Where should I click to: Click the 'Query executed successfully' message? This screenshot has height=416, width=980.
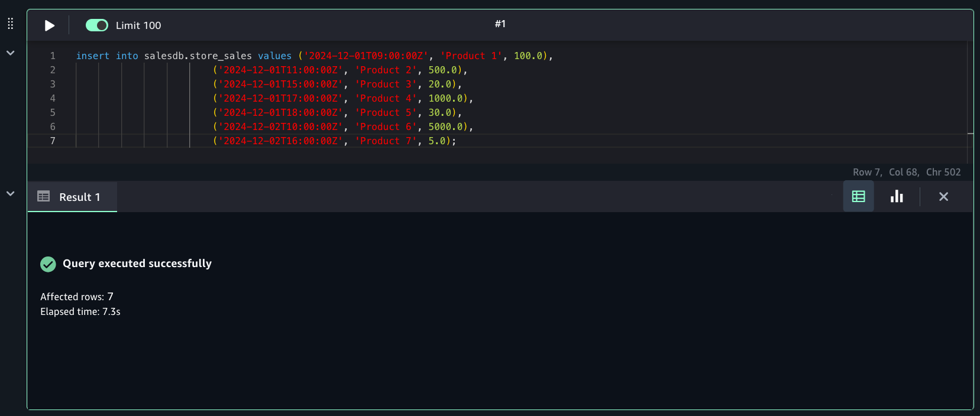pos(137,264)
